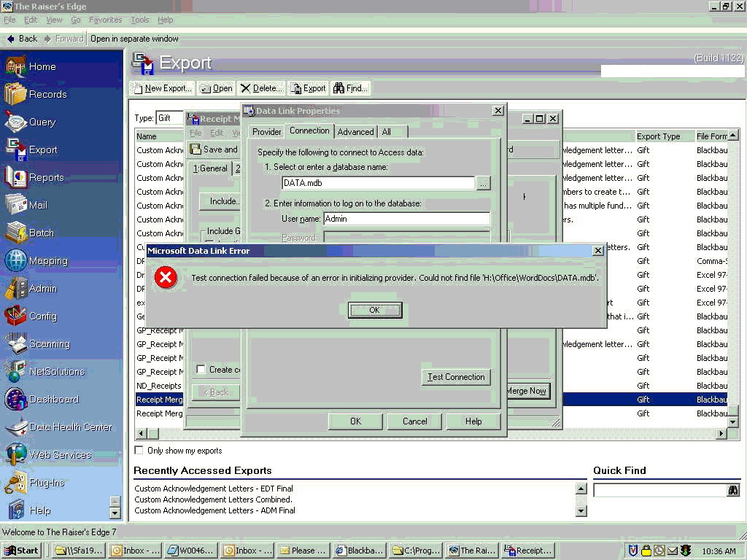Click OK in Data Link Properties
The height and width of the screenshot is (560, 747).
point(355,421)
